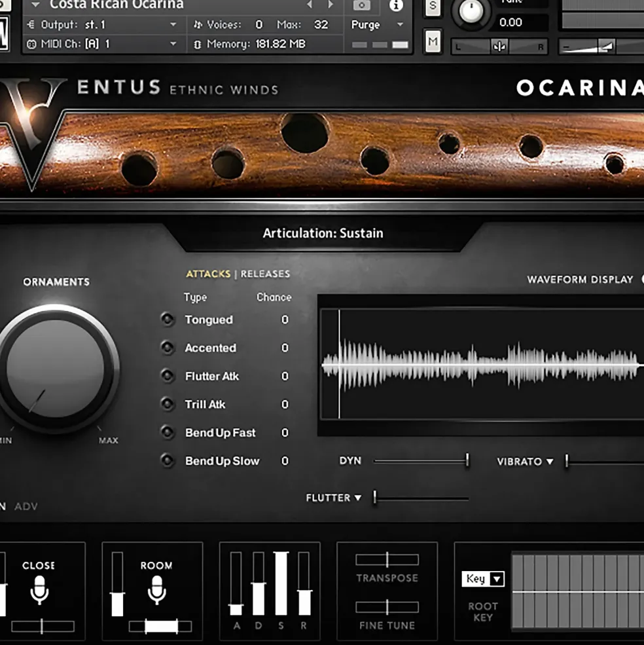
Task: Click the Bend Up Fast chance value
Action: [x=285, y=432]
